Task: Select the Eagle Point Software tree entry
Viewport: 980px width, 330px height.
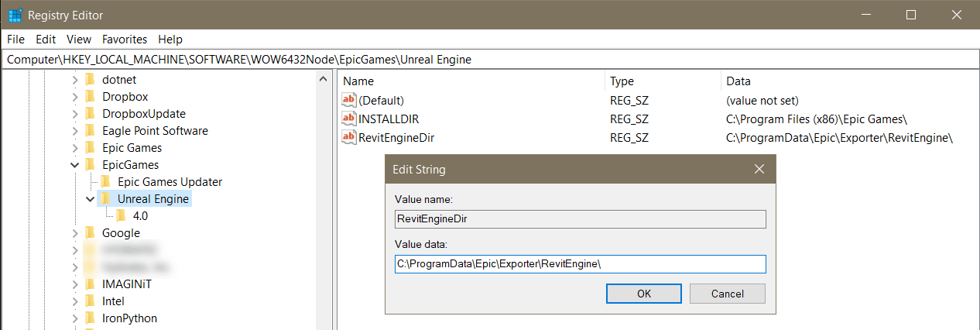Action: pos(155,131)
